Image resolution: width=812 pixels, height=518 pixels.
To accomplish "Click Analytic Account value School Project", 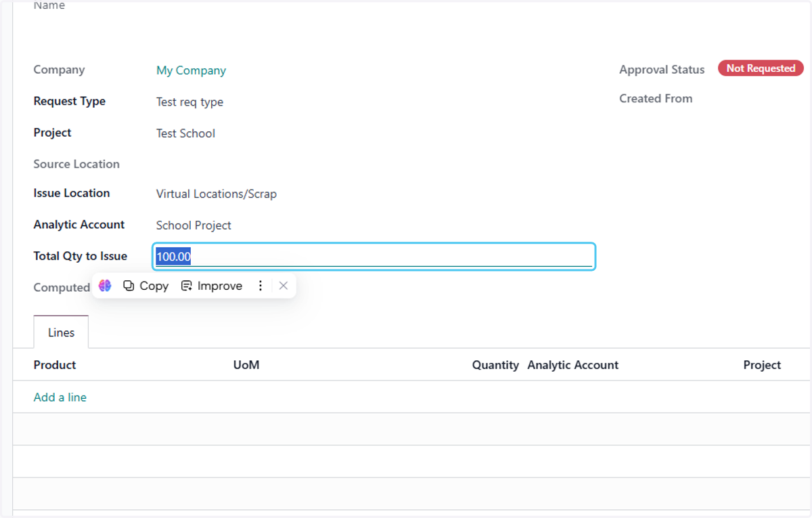I will (x=194, y=225).
